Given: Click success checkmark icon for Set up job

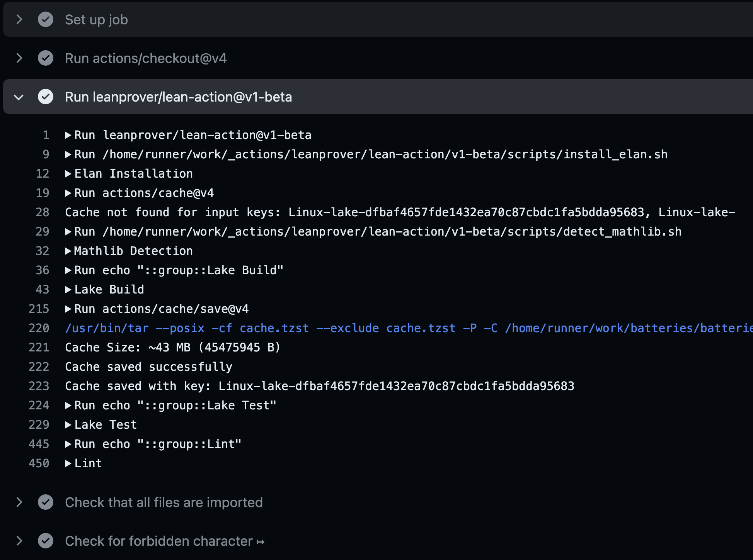Looking at the screenshot, I should click(x=46, y=19).
